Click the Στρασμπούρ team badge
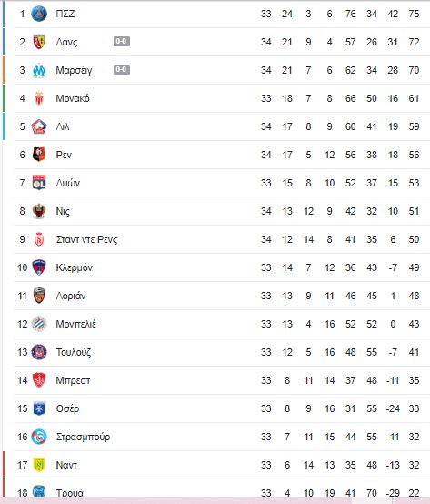This screenshot has width=430, height=504. coord(39,437)
